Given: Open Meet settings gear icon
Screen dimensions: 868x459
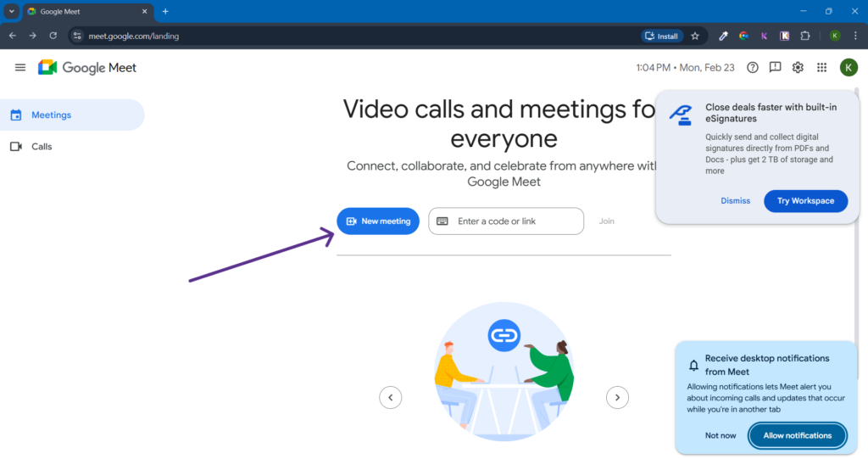Looking at the screenshot, I should click(798, 68).
